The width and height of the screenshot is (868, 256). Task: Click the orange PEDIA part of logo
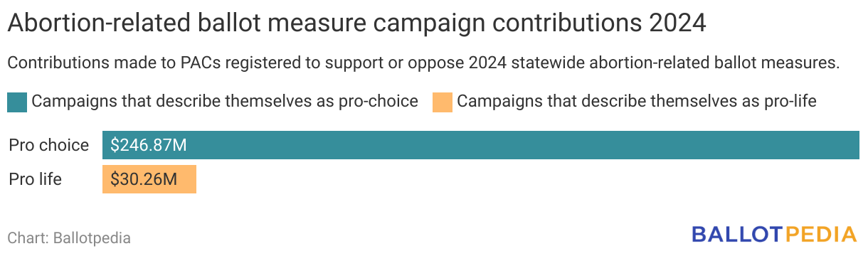[821, 234]
